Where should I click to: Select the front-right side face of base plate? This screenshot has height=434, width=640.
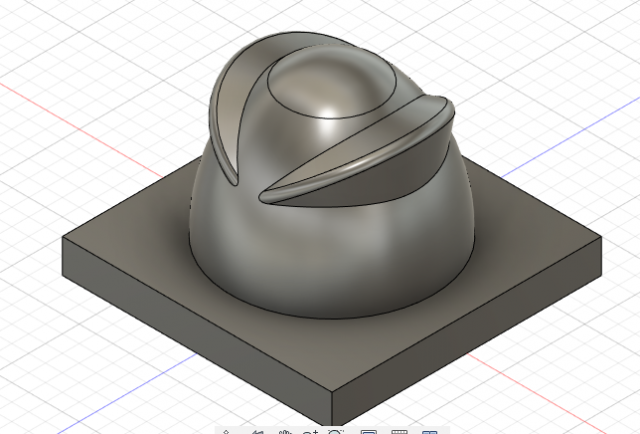tap(465, 331)
